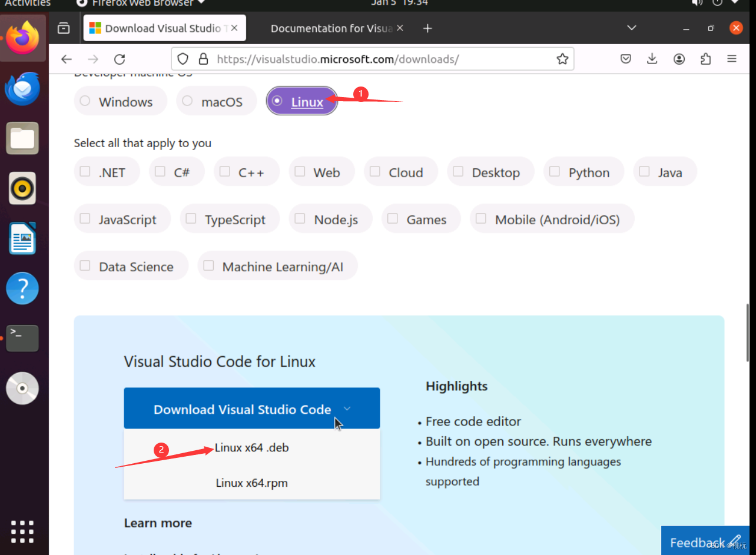Click the back navigation arrow

tap(66, 59)
